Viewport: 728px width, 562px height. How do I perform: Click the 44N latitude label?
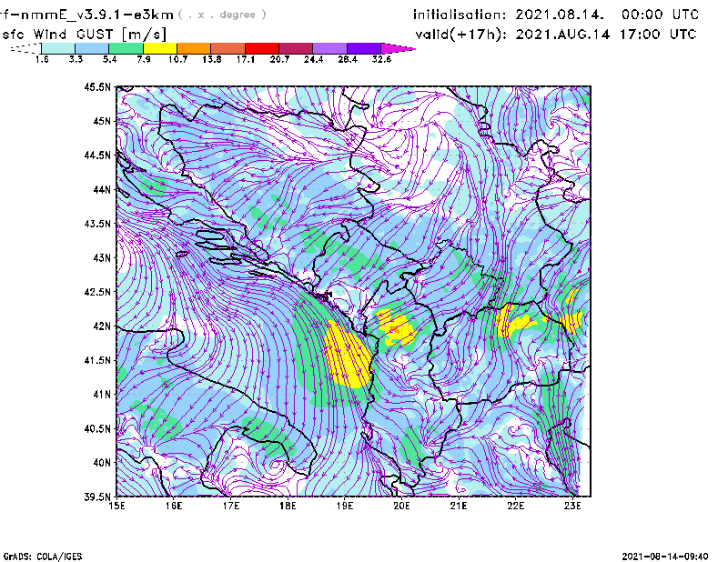(x=102, y=189)
